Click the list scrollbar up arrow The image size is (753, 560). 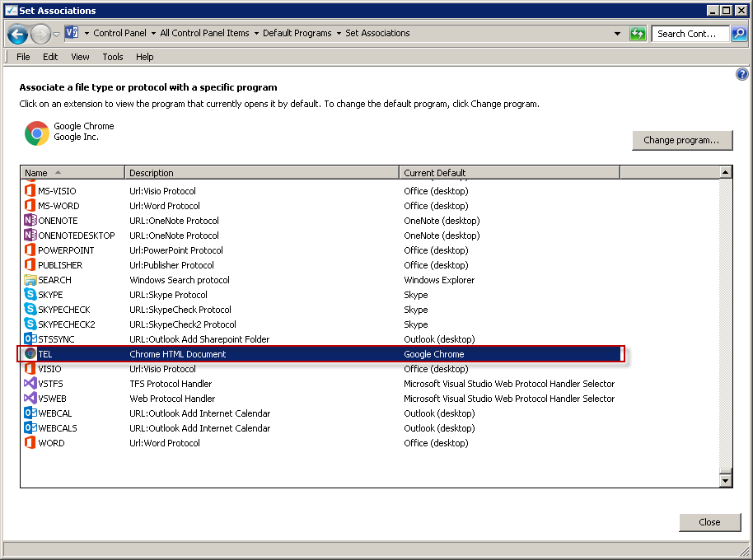point(726,172)
